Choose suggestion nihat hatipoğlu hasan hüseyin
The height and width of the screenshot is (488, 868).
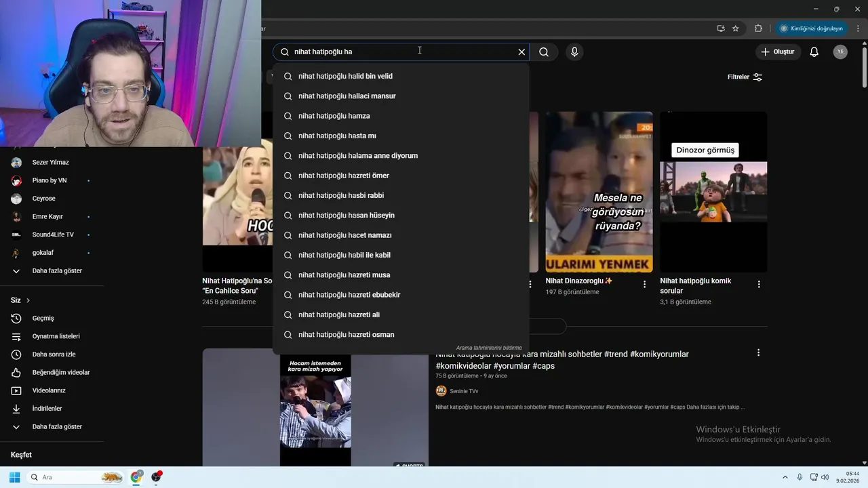tap(401, 216)
